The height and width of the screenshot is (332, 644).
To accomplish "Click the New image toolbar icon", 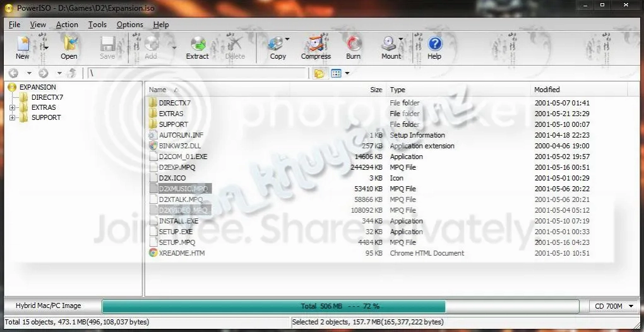I will click(x=23, y=43).
